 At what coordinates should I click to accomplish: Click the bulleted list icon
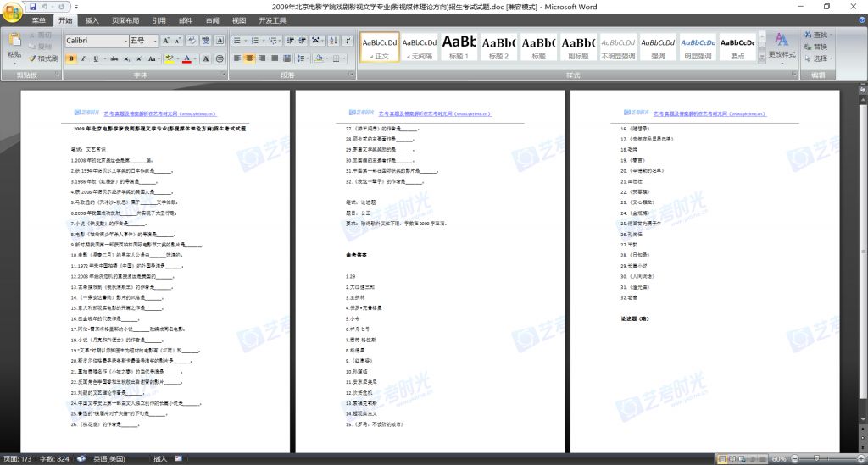[238, 40]
